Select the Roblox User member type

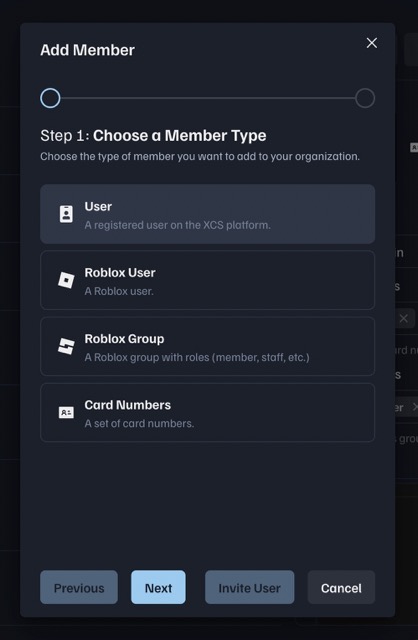(x=207, y=280)
